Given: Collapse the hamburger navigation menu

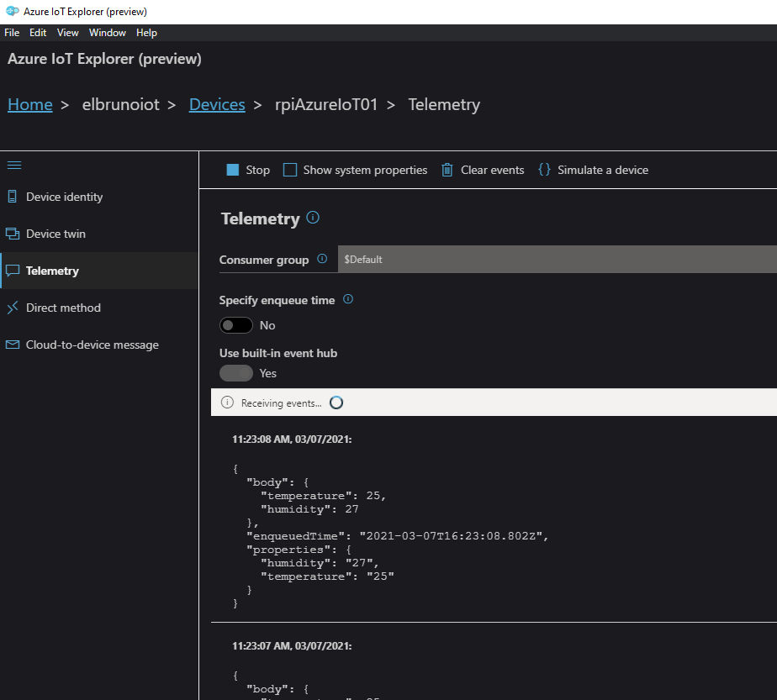Looking at the screenshot, I should click(x=14, y=166).
